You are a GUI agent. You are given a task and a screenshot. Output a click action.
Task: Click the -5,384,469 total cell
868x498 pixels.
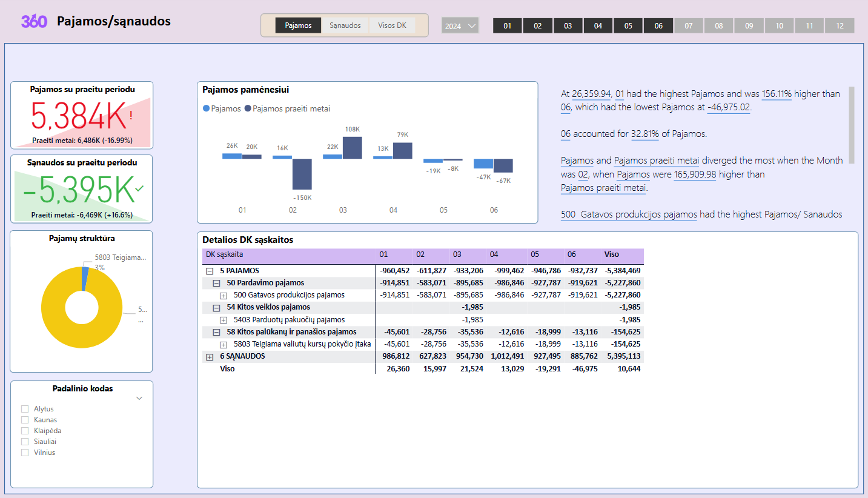(x=622, y=271)
